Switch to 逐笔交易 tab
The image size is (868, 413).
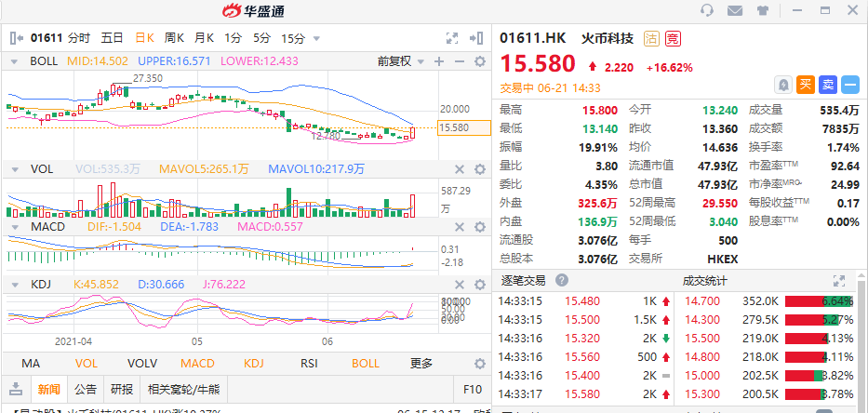coord(523,281)
